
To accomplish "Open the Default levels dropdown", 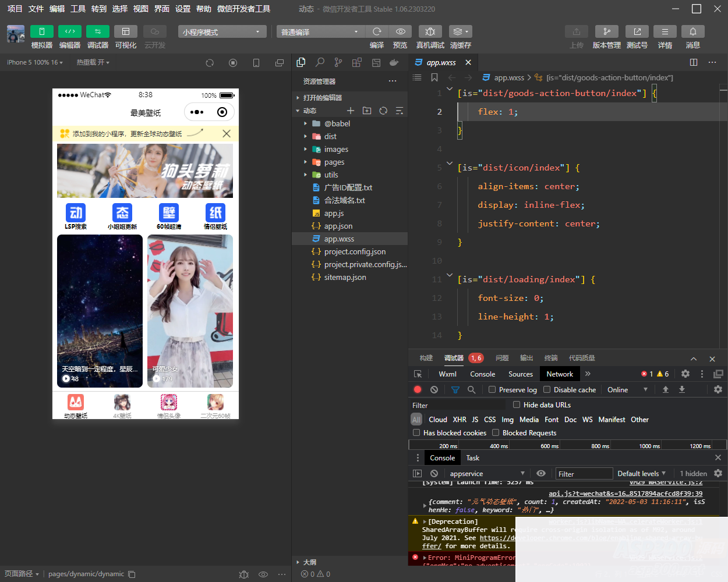I will 641,473.
